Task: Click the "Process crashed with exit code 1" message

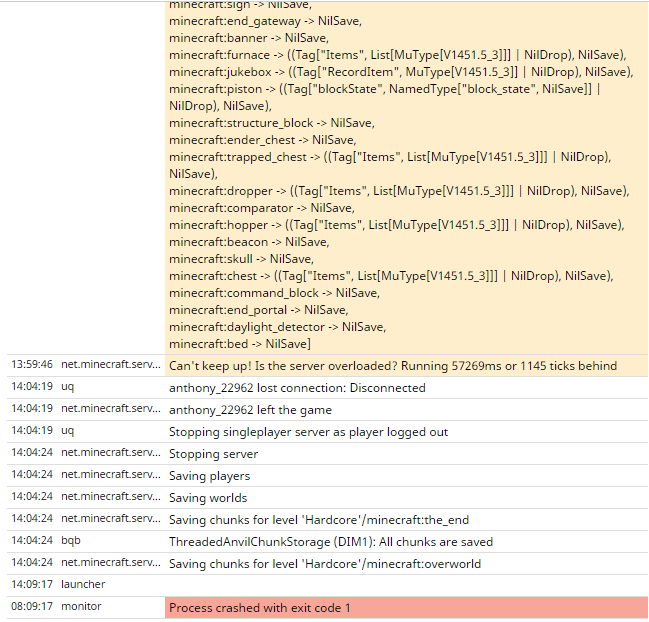Action: pyautogui.click(x=259, y=608)
